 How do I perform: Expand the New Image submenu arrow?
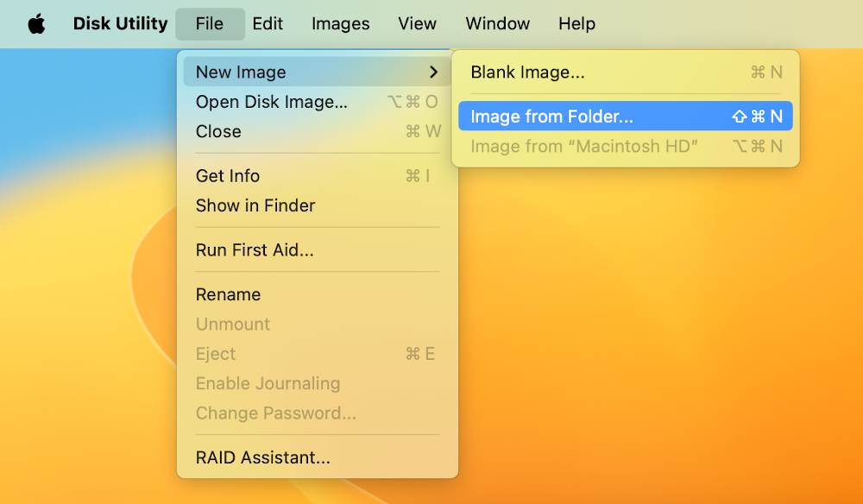(433, 72)
